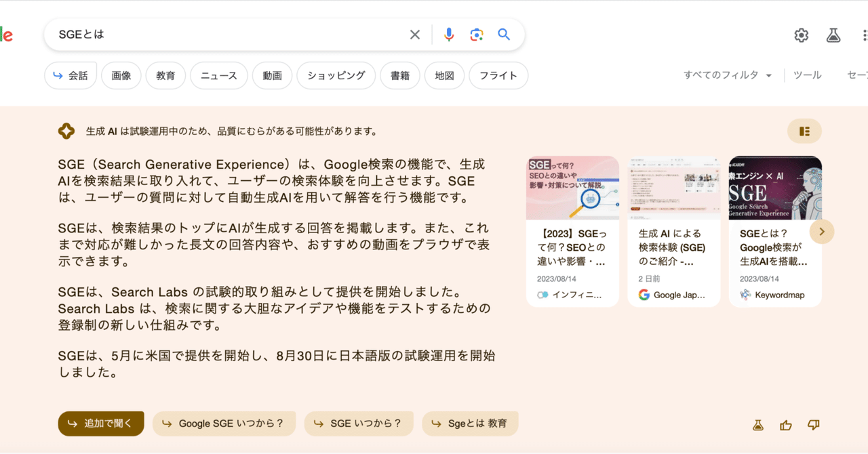This screenshot has width=868, height=454.
Task: Open the Google apps three-dot menu
Action: [x=865, y=35]
